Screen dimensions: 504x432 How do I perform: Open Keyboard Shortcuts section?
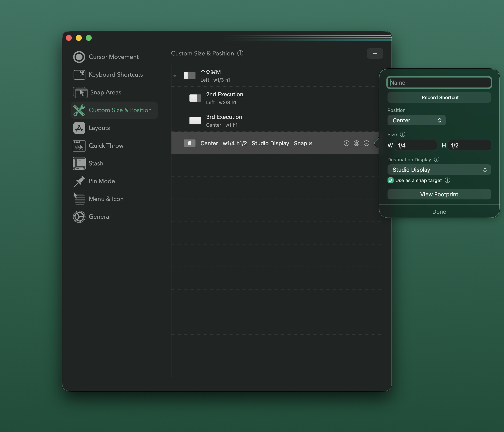108,74
